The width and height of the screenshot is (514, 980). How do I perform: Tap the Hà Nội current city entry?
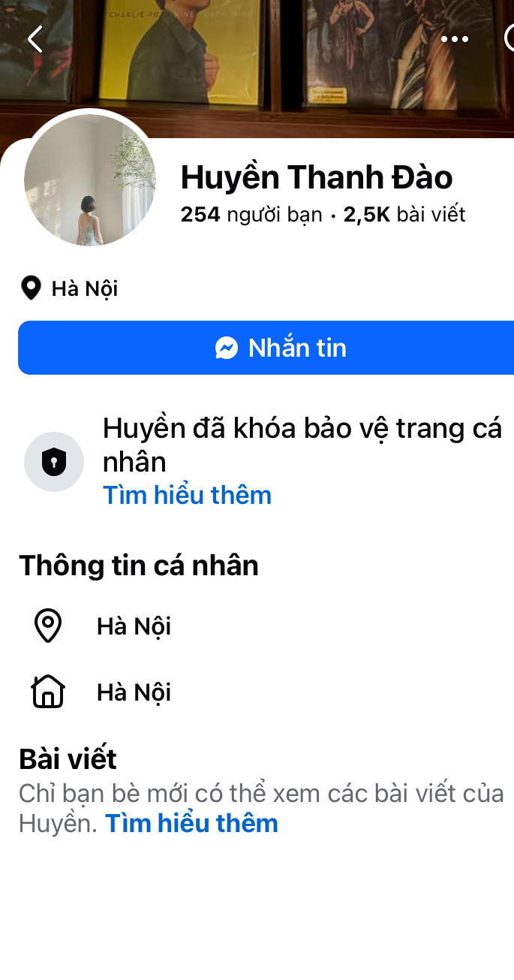click(x=134, y=626)
